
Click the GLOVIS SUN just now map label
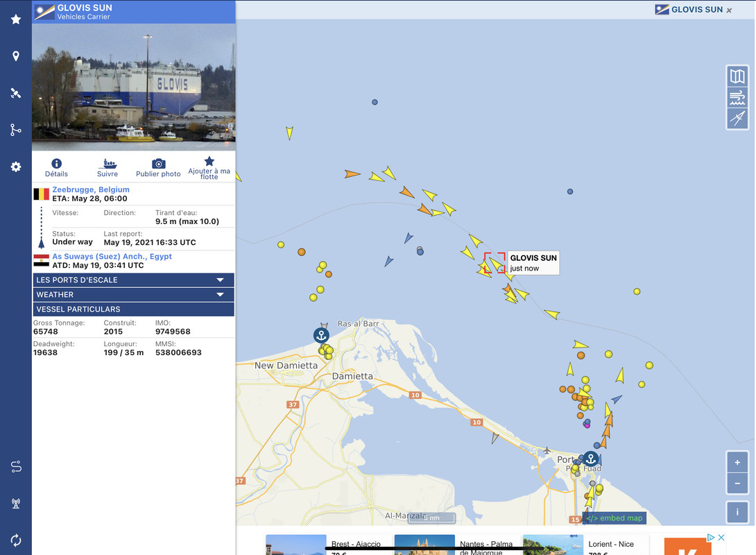coord(533,263)
